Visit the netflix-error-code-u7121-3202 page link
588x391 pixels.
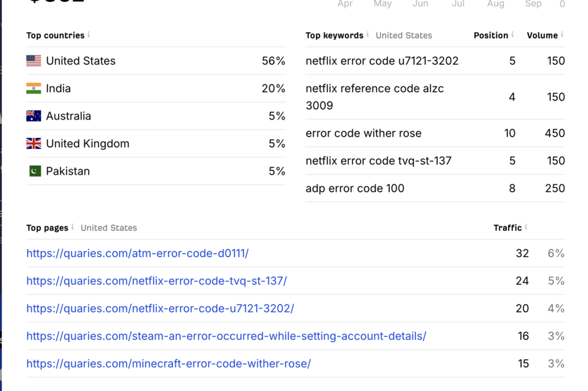click(160, 308)
